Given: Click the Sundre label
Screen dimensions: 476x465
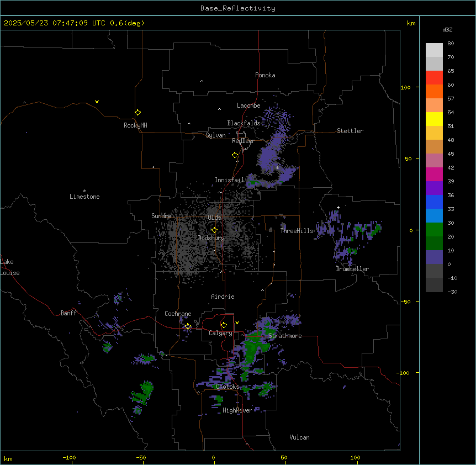Looking at the screenshot, I should tap(161, 216).
